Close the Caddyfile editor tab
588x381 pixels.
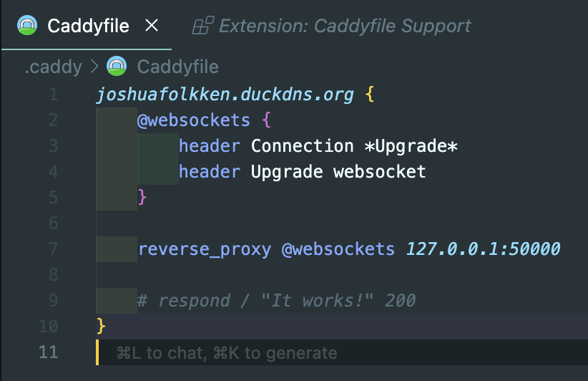click(152, 26)
